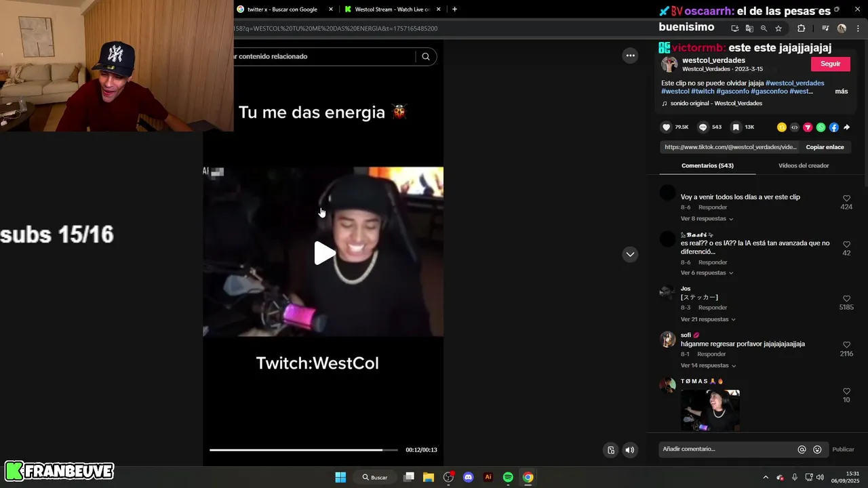This screenshot has width=868, height=488.
Task: Click the taskbar volume speaker icon
Action: point(820,477)
